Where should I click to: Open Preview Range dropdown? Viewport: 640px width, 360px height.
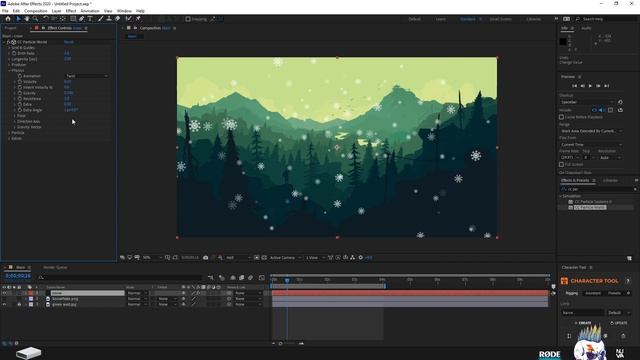click(591, 131)
